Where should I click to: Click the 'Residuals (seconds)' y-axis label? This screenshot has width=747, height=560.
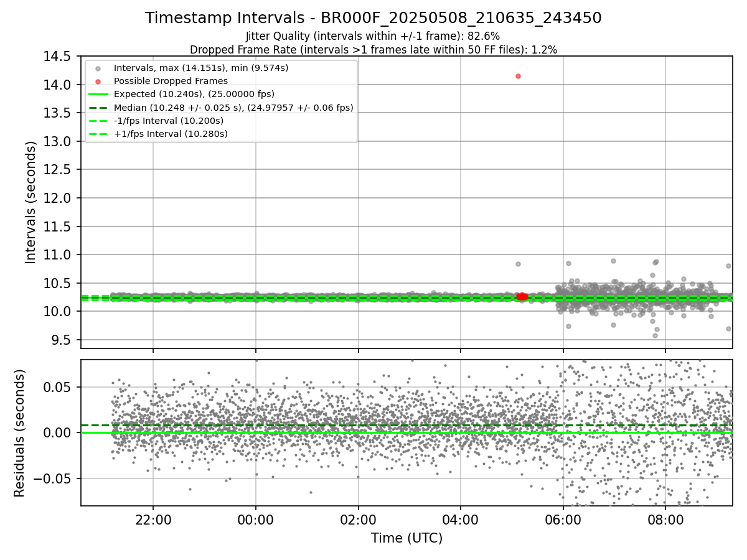click(20, 433)
